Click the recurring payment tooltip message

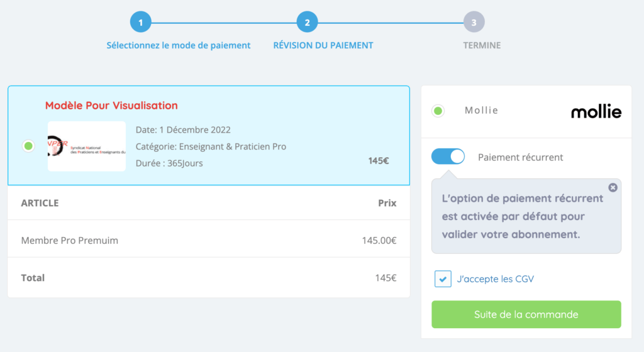522,216
